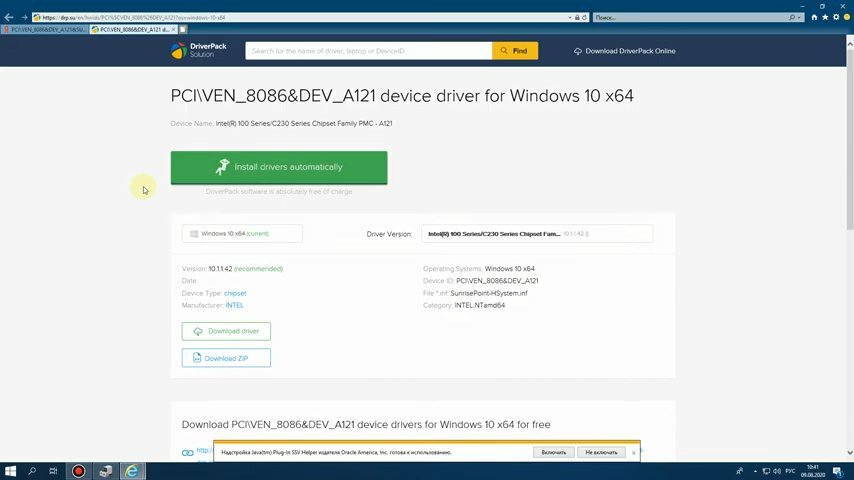Image resolution: width=854 pixels, height=480 pixels.
Task: Switch to the first PCI\VEN_8086 browser tab
Action: coord(45,29)
